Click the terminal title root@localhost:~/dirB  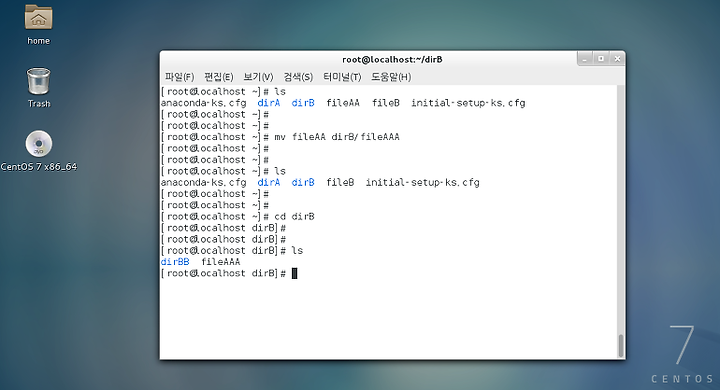click(x=392, y=59)
